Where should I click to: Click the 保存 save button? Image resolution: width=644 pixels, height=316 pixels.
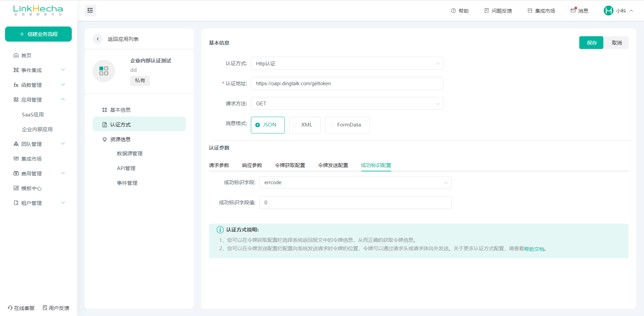point(591,43)
